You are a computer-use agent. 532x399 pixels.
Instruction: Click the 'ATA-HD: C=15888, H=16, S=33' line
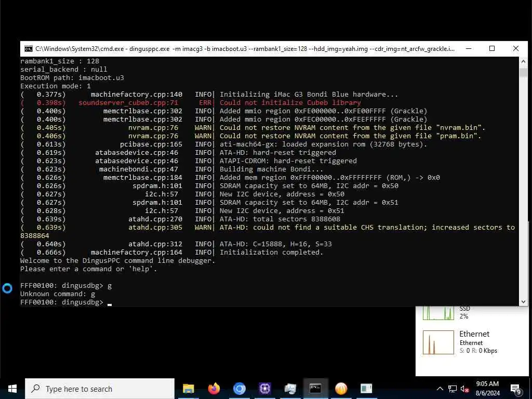pos(176,244)
